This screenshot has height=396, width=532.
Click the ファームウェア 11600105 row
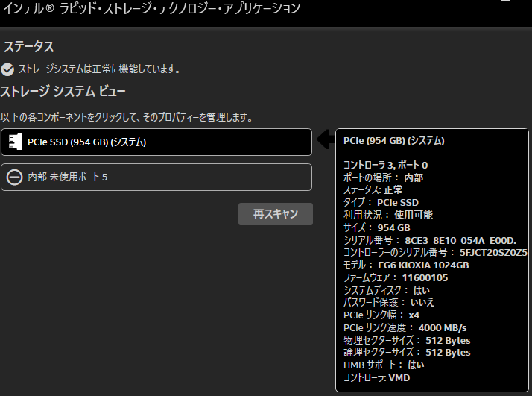(396, 277)
